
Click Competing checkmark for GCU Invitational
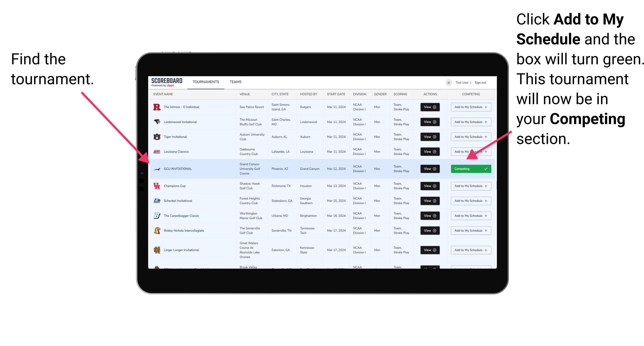487,169
